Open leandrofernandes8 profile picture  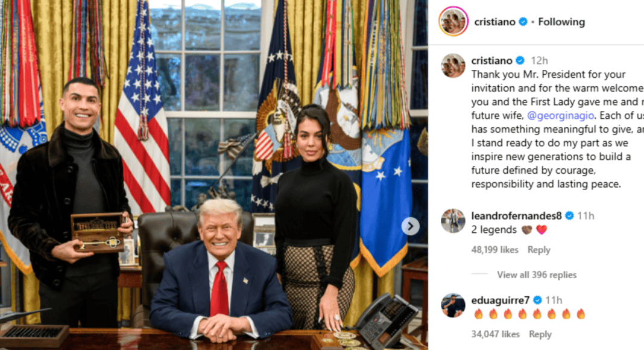(x=453, y=221)
